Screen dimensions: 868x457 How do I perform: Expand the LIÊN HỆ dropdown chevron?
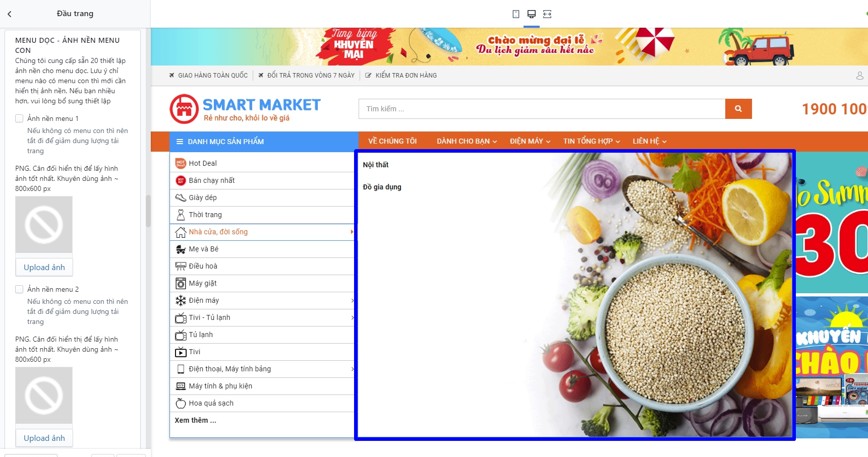click(x=664, y=142)
